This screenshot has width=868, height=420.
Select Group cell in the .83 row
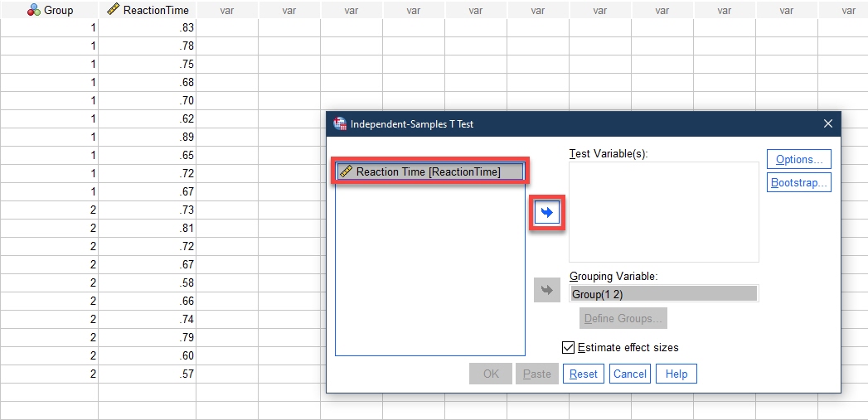pyautogui.click(x=49, y=27)
